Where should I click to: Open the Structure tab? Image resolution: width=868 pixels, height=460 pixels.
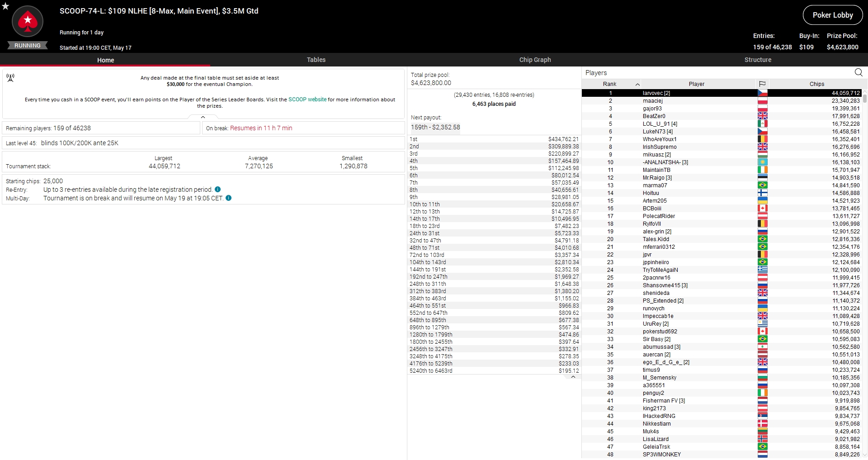tap(758, 60)
